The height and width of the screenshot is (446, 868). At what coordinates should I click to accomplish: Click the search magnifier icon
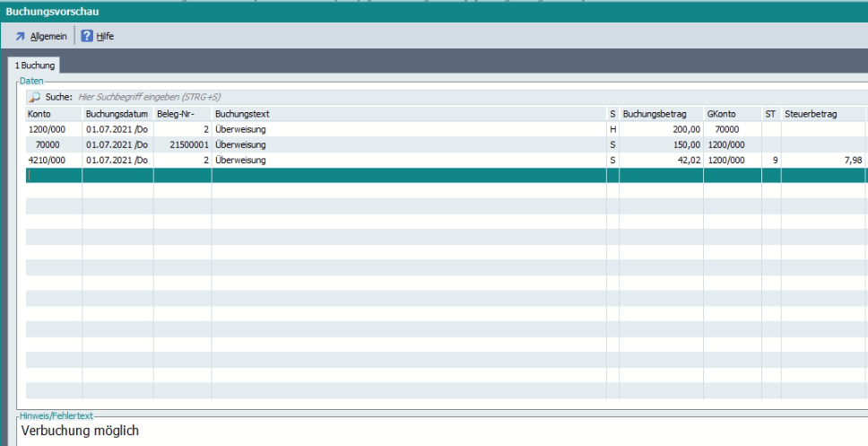pyautogui.click(x=35, y=96)
